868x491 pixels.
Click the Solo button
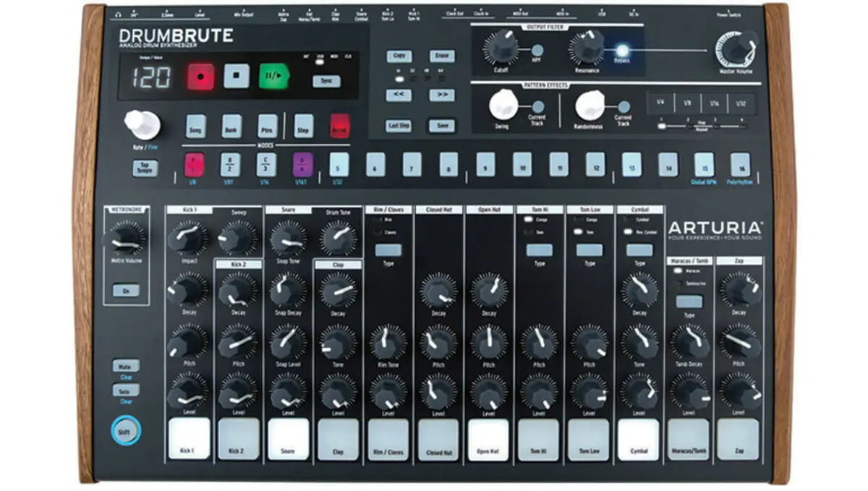(126, 390)
